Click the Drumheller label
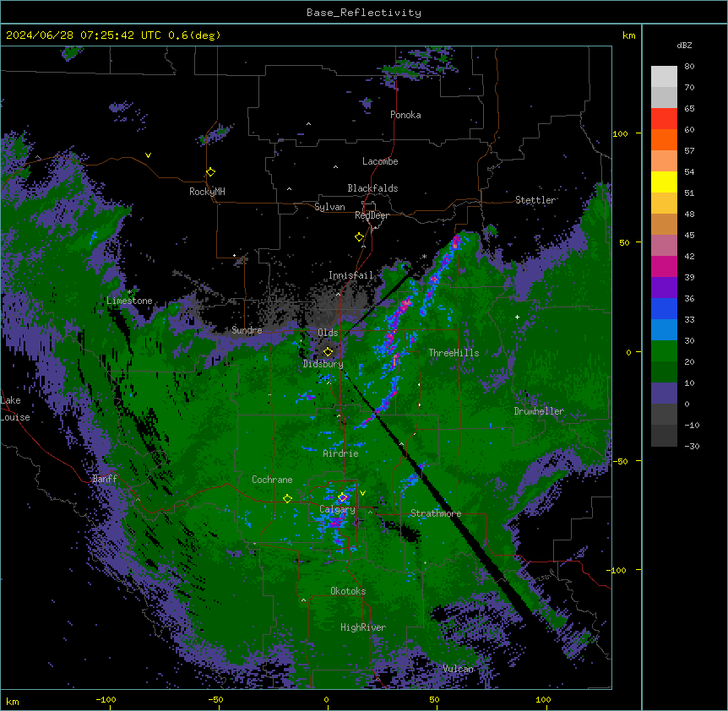 click(x=539, y=411)
